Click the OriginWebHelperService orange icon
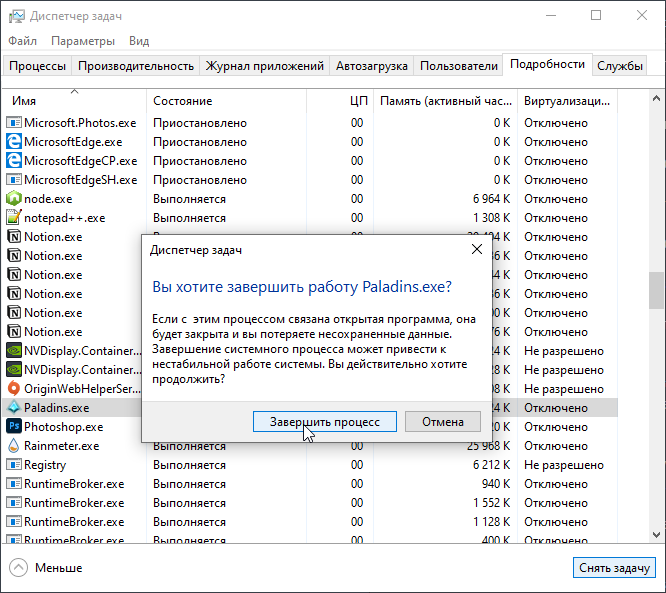This screenshot has width=666, height=593. tap(14, 388)
